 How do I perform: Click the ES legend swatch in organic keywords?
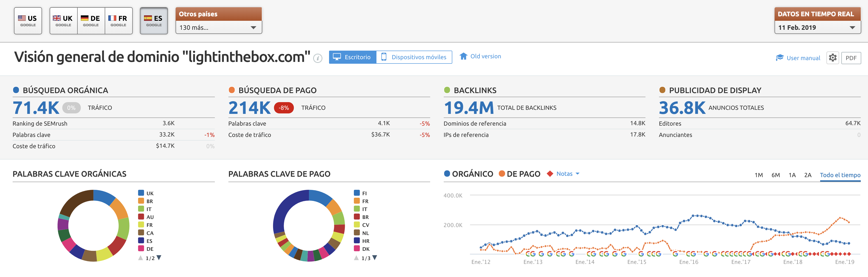[x=141, y=241]
